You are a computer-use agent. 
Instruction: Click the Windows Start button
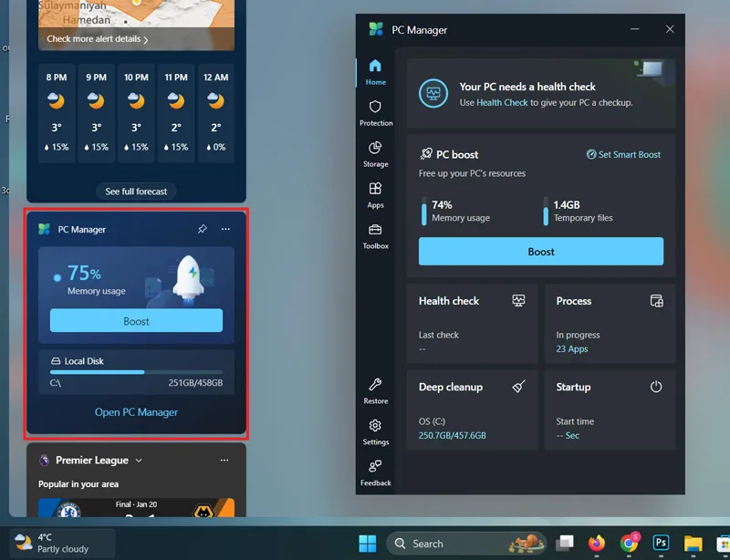[368, 544]
